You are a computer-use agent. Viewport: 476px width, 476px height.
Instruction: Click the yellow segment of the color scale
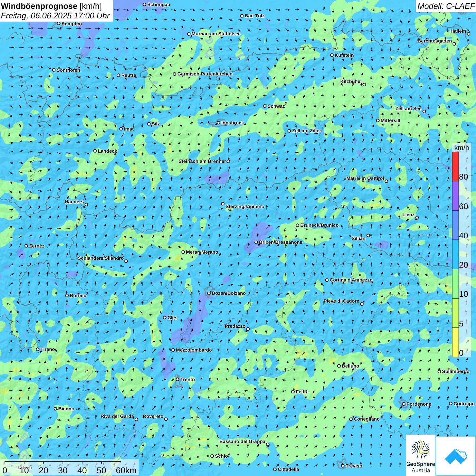tap(455, 342)
